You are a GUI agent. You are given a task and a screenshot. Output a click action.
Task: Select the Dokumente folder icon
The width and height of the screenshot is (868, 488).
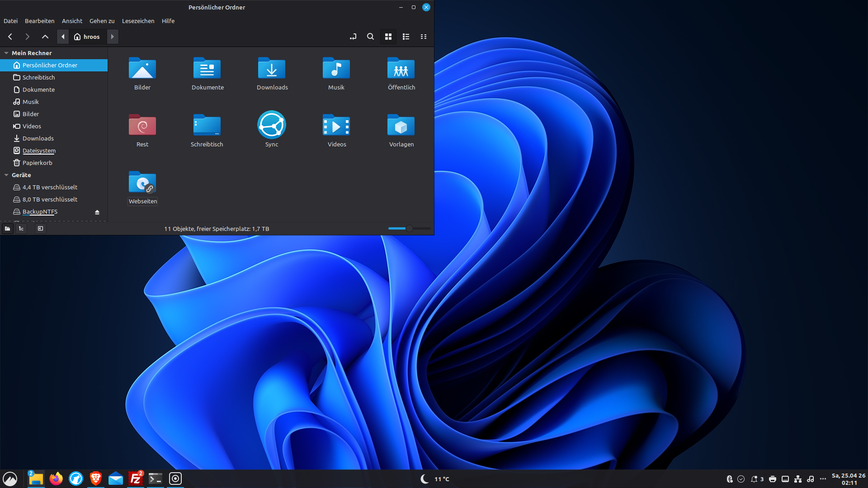(207, 68)
